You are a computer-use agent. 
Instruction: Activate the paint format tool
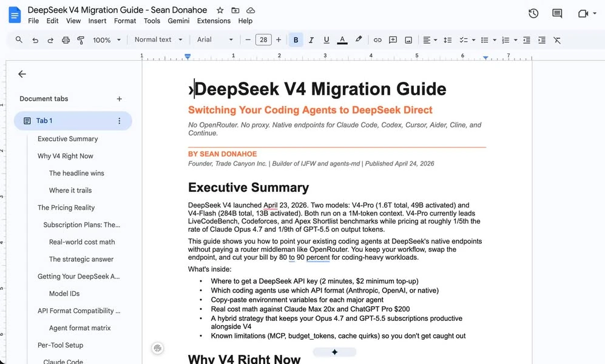coord(81,40)
